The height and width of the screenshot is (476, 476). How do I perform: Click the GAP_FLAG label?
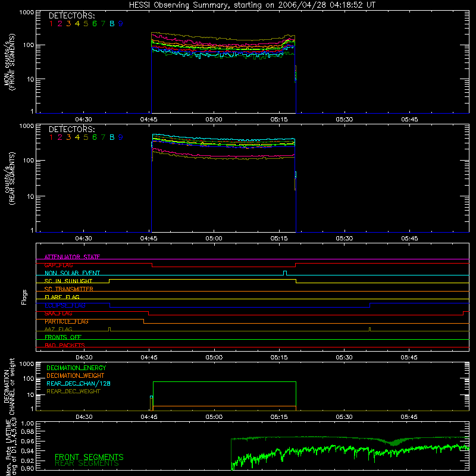point(58,265)
